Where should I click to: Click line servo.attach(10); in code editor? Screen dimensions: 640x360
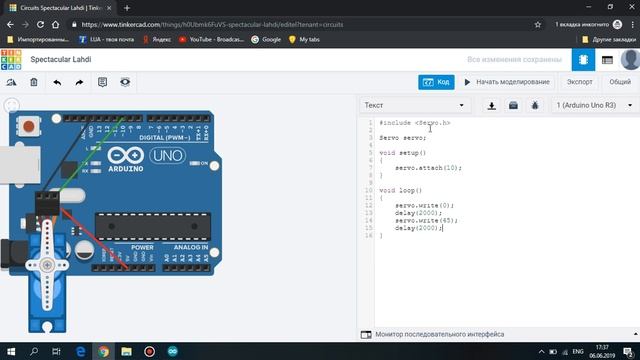[x=428, y=168]
